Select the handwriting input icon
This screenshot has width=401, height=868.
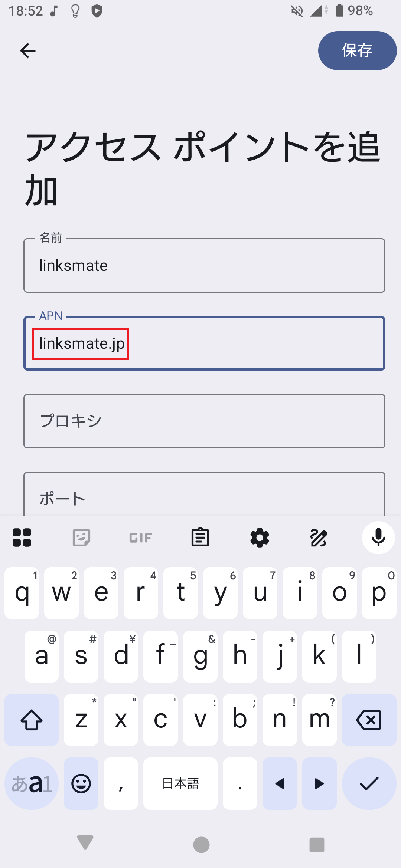pyautogui.click(x=319, y=537)
